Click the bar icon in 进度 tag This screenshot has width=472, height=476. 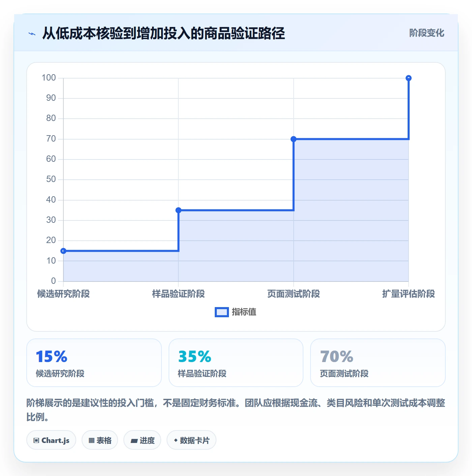(134, 441)
